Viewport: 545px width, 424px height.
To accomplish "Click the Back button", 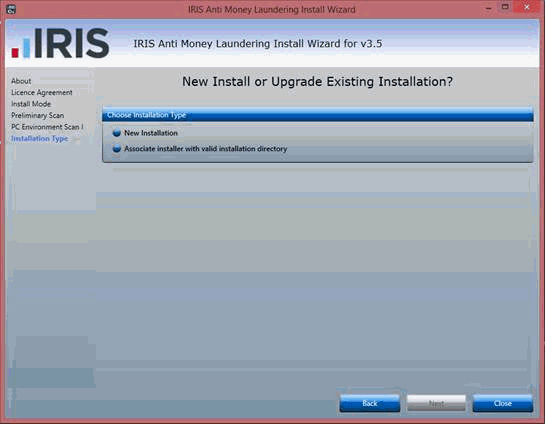I will coord(369,403).
